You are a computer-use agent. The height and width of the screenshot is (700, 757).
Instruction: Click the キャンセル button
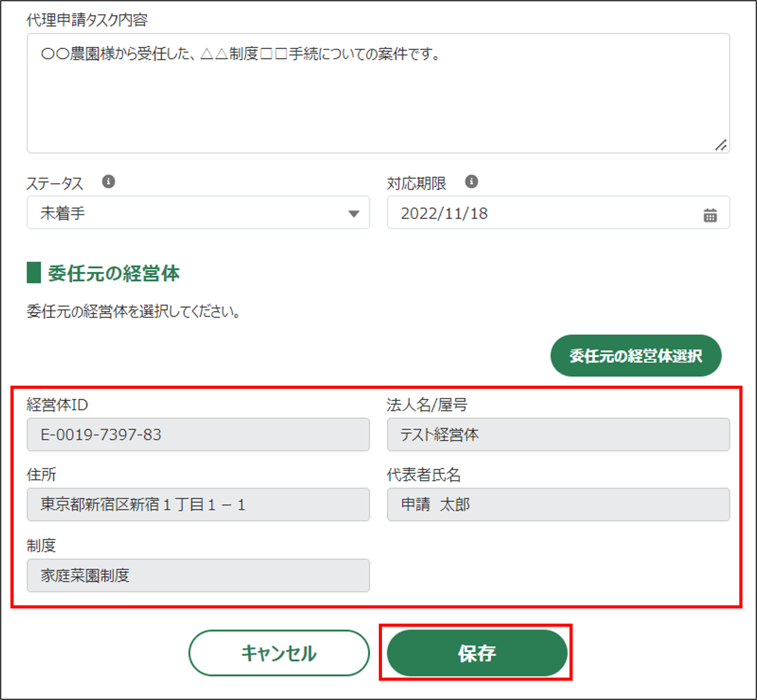pos(279,653)
